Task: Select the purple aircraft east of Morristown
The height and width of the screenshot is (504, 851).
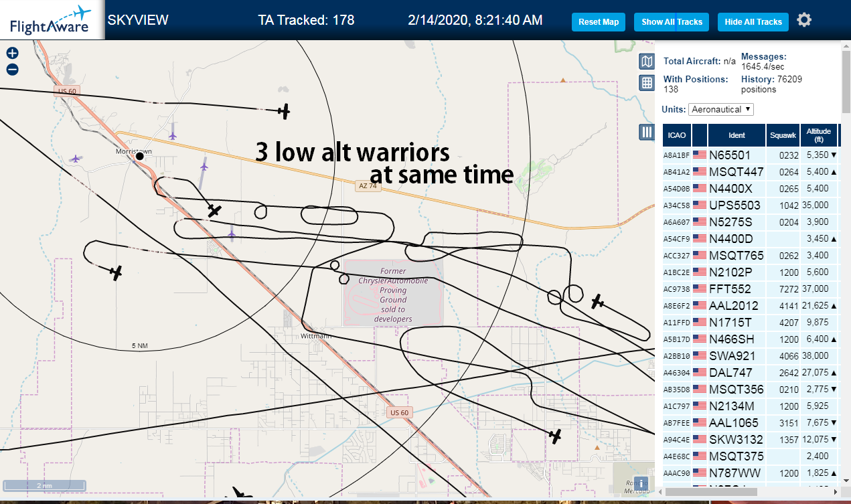Action: 204,165
